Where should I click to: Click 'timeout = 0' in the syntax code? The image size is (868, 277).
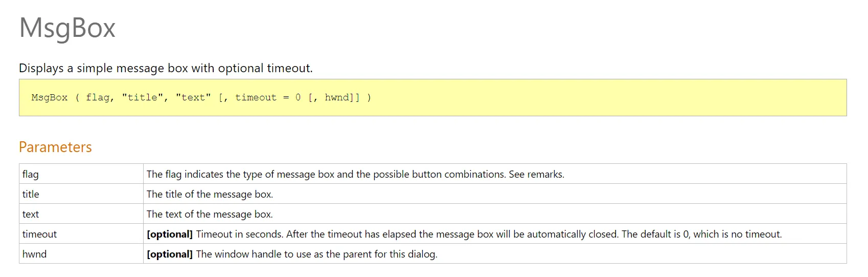pos(268,97)
